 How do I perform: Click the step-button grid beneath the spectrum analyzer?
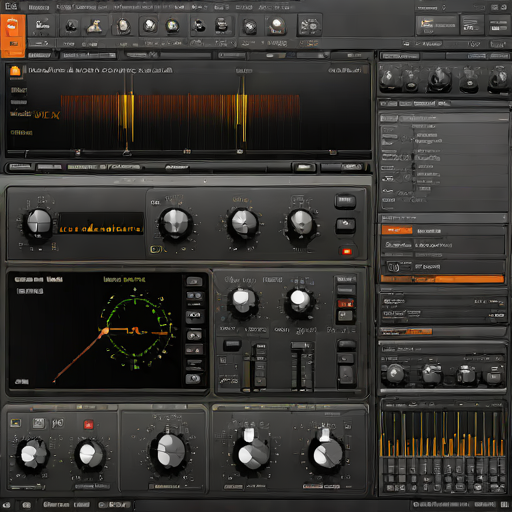[442, 475]
